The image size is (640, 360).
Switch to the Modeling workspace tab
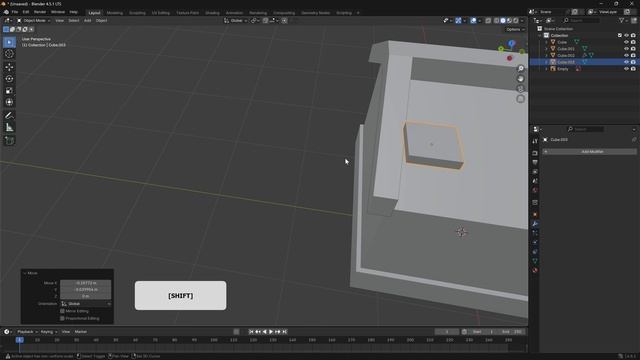click(115, 13)
